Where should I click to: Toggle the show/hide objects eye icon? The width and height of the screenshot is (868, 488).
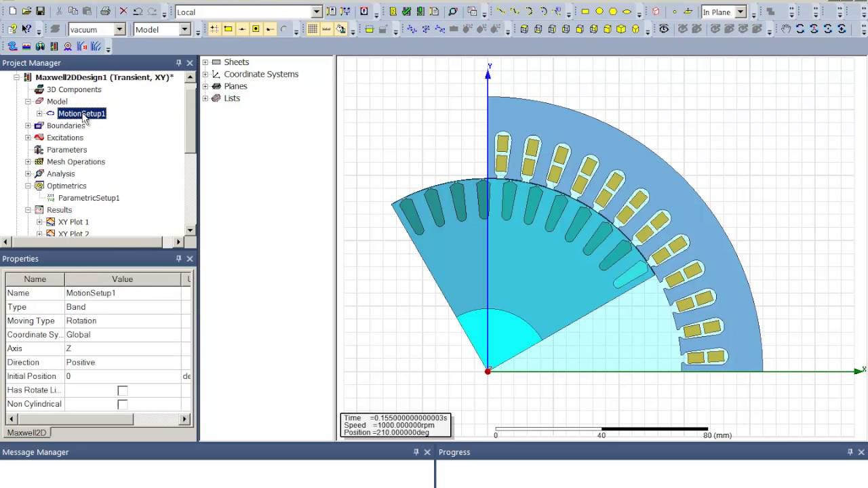click(x=664, y=29)
